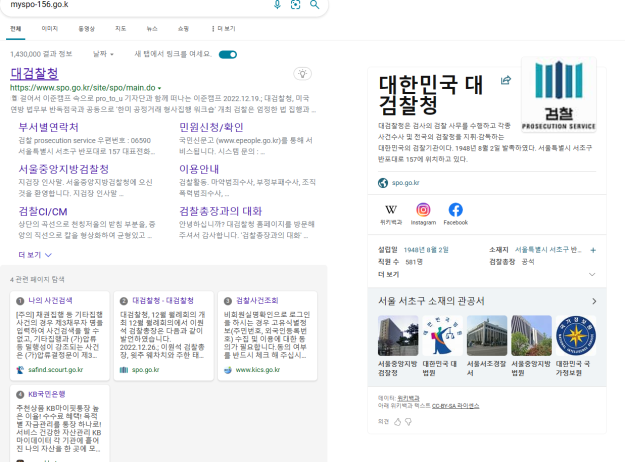Toggle the open links in new tab switch
The height and width of the screenshot is (462, 625).
click(228, 55)
